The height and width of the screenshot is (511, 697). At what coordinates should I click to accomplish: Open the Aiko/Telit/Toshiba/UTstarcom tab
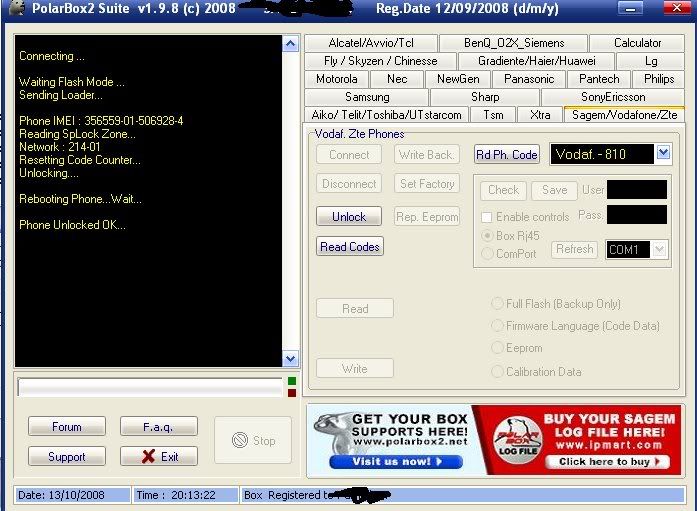click(x=386, y=115)
